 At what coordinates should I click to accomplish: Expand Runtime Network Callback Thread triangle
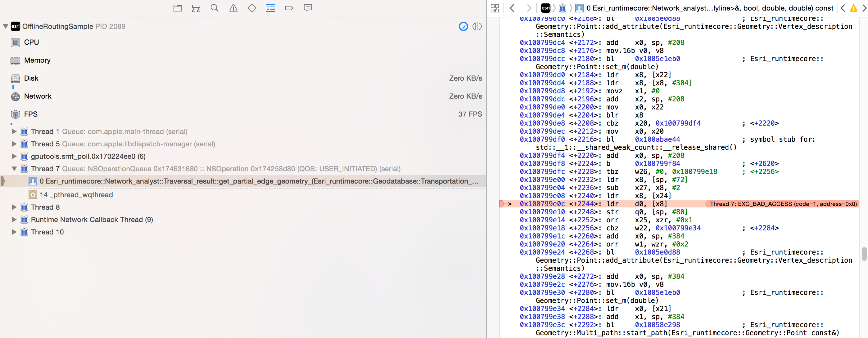point(14,220)
